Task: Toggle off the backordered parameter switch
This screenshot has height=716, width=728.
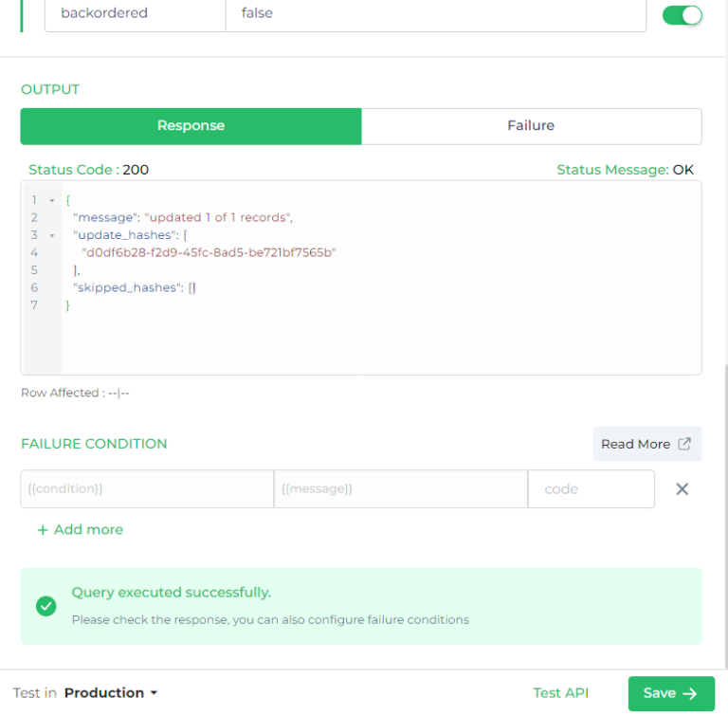Action: pos(682,15)
